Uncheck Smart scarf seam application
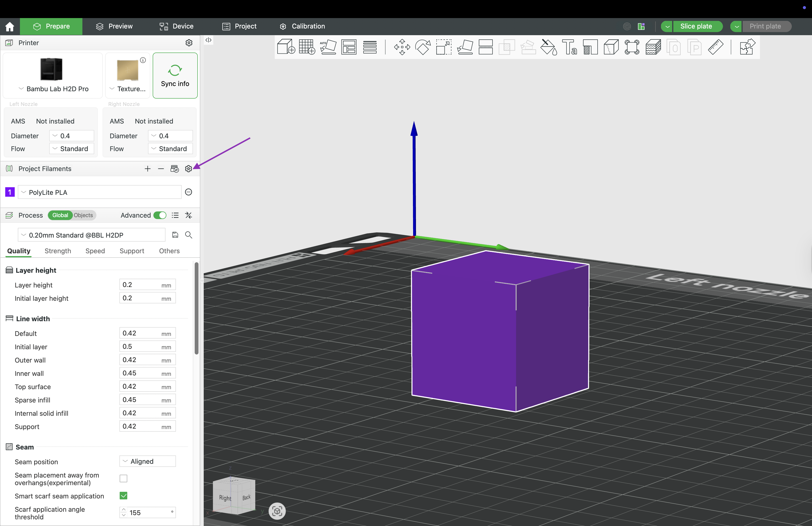This screenshot has width=812, height=526. 123,496
